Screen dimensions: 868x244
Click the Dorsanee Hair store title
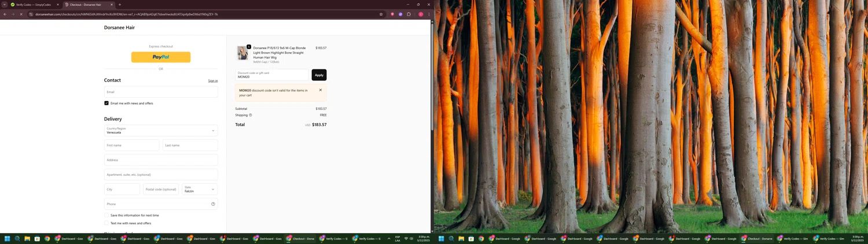tap(119, 27)
